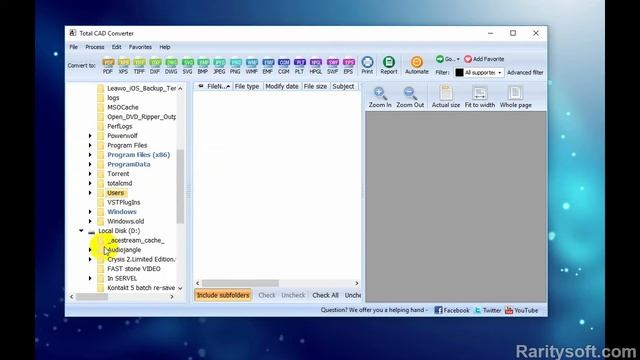The height and width of the screenshot is (360, 640).
Task: Pick PNG output icon
Action: [235, 65]
